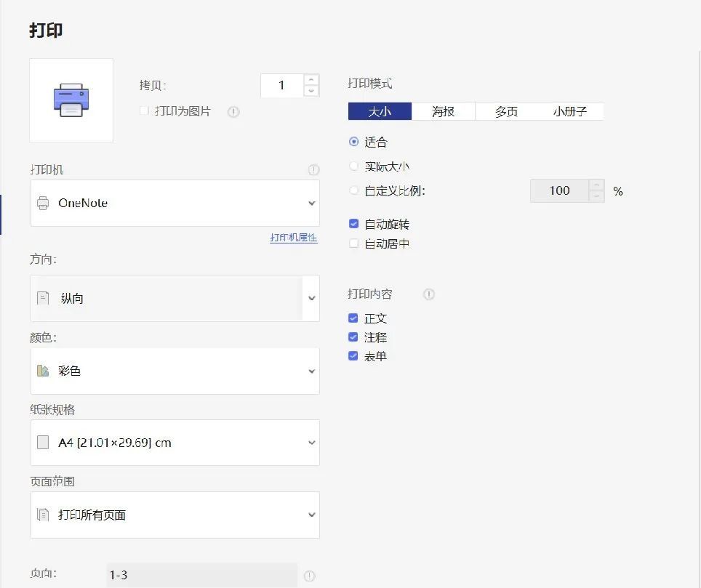Screen dimensions: 701x588
Task: Enable the 打印为图片 checkbox
Action: click(145, 110)
